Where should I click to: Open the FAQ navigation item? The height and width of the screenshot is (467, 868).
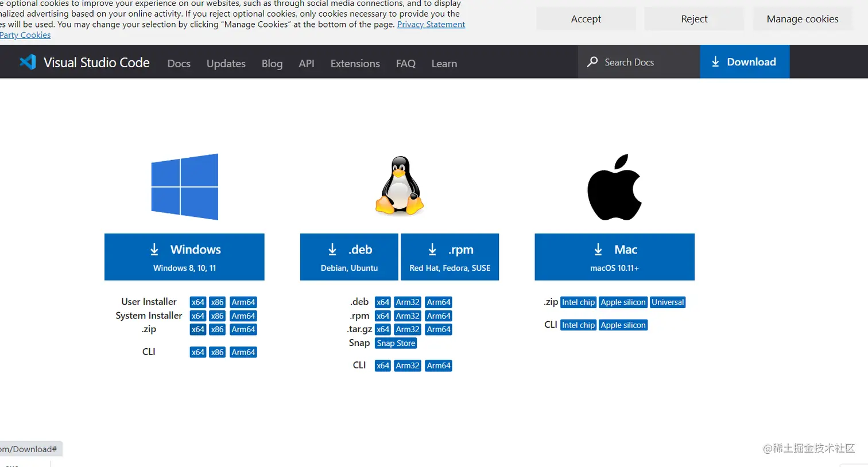(406, 63)
